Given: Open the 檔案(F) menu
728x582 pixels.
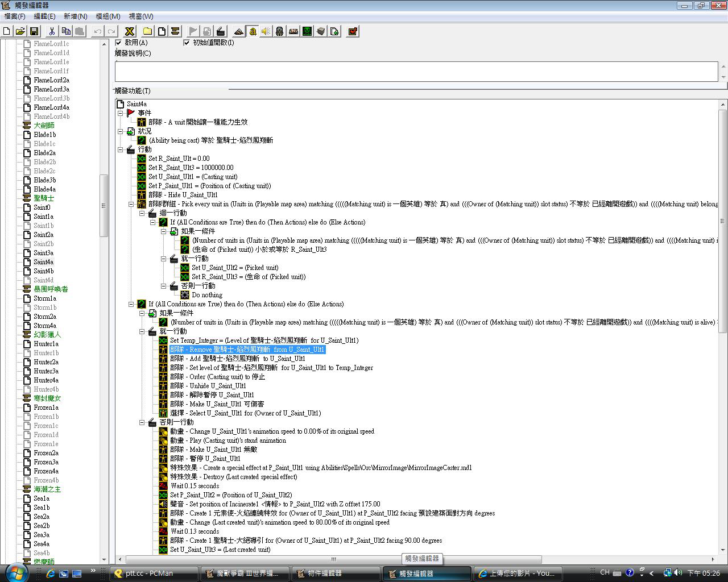Looking at the screenshot, I should [x=14, y=16].
